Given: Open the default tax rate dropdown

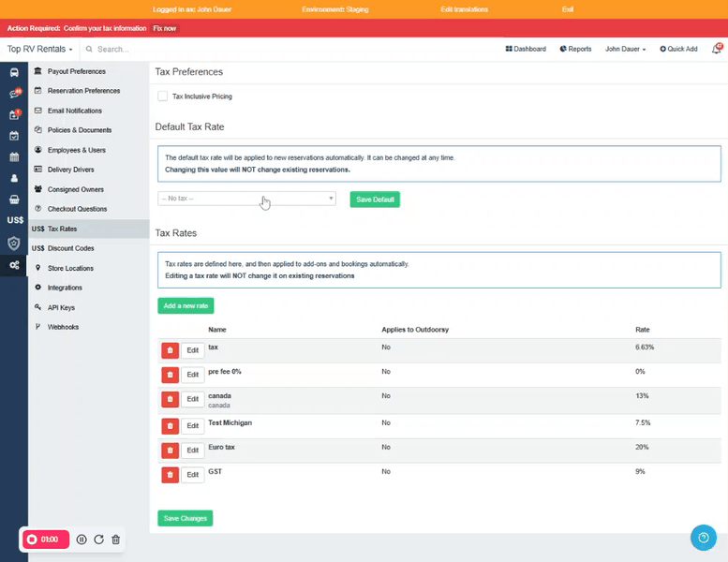Looking at the screenshot, I should (x=246, y=199).
